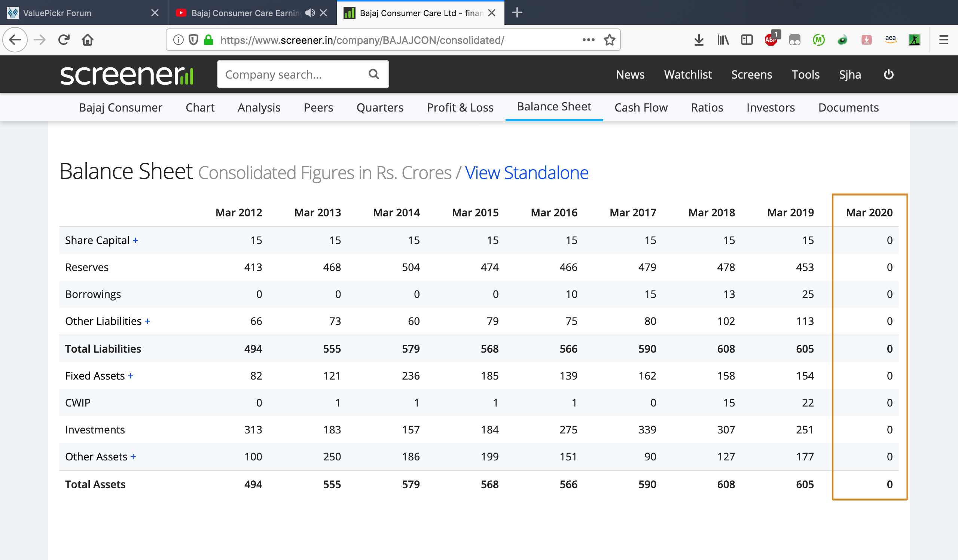Expand Share Capital row
The height and width of the screenshot is (560, 958).
135,241
